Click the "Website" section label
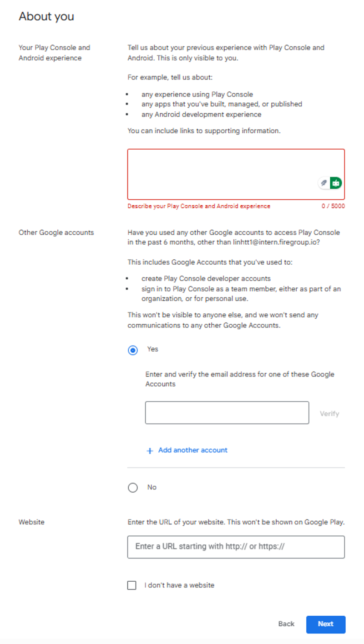This screenshot has height=644, width=364. click(31, 522)
